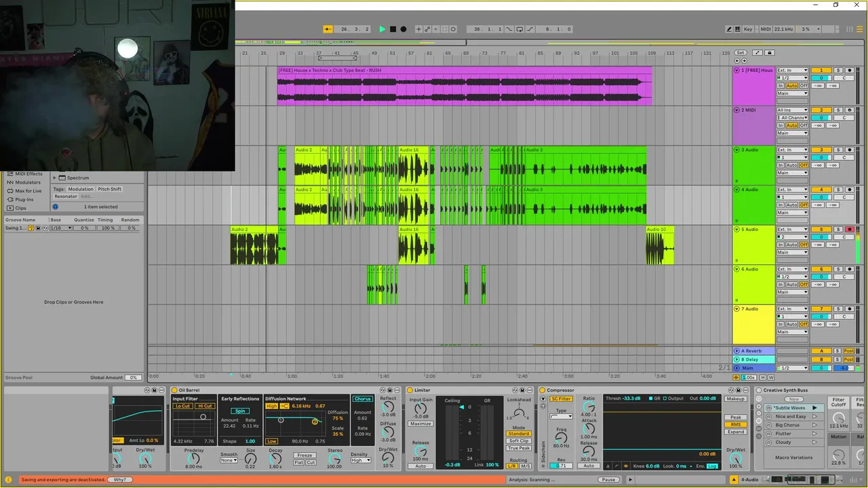Screen dimensions: 868x488
Task: Click the Stop transport button
Action: tap(393, 29)
